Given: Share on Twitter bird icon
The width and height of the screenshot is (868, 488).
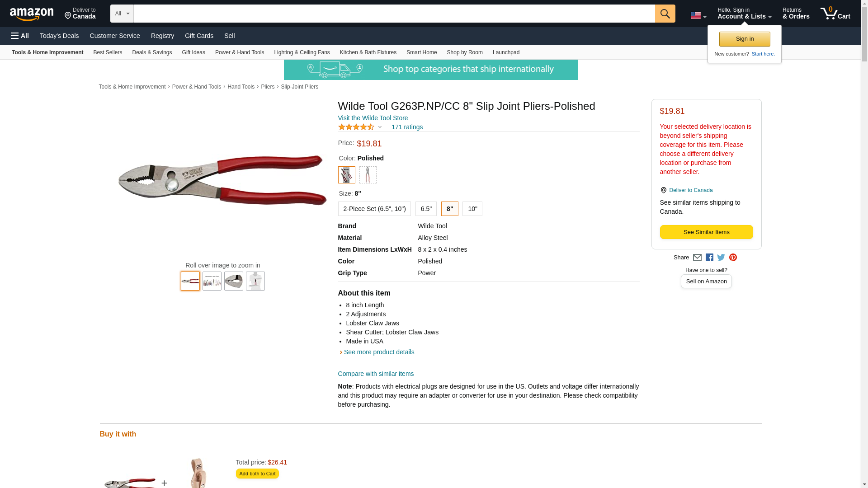Looking at the screenshot, I should click(721, 258).
